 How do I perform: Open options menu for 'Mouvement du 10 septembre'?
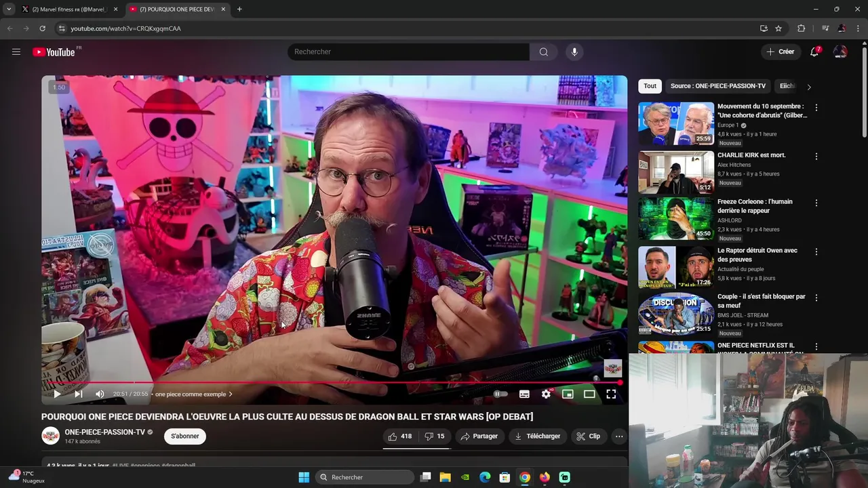click(816, 108)
